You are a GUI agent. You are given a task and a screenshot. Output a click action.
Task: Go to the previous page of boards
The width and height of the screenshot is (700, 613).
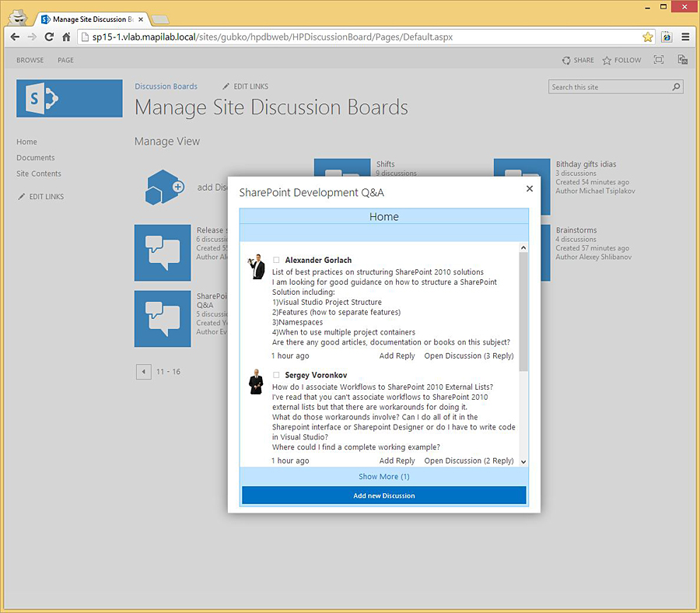pos(144,372)
